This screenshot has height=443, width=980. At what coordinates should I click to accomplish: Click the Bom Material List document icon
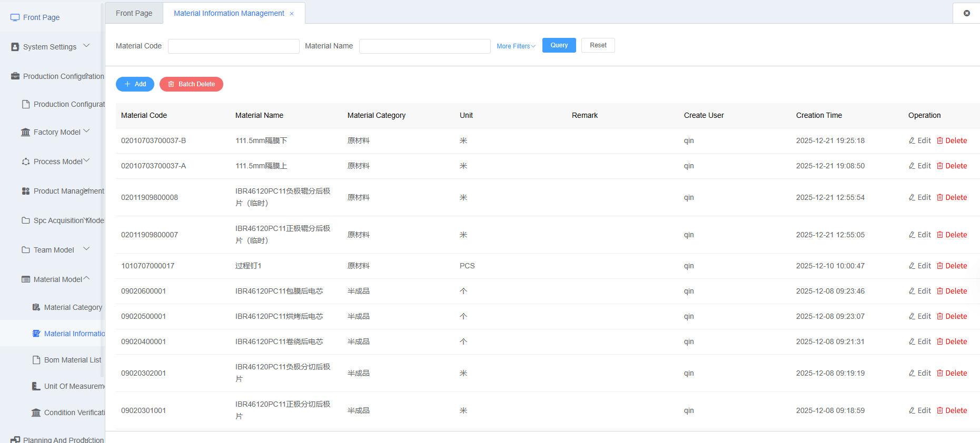[36, 360]
